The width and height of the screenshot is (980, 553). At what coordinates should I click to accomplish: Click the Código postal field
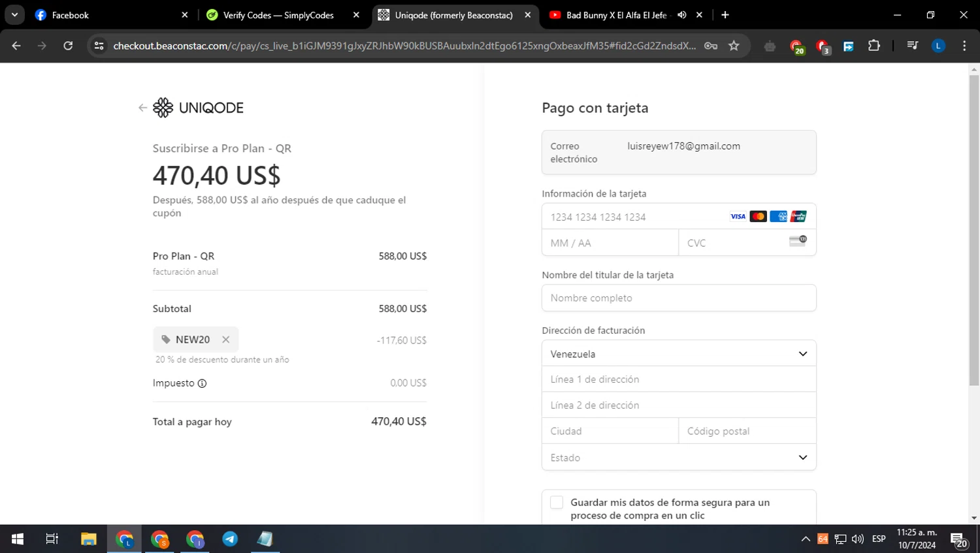pyautogui.click(x=747, y=431)
